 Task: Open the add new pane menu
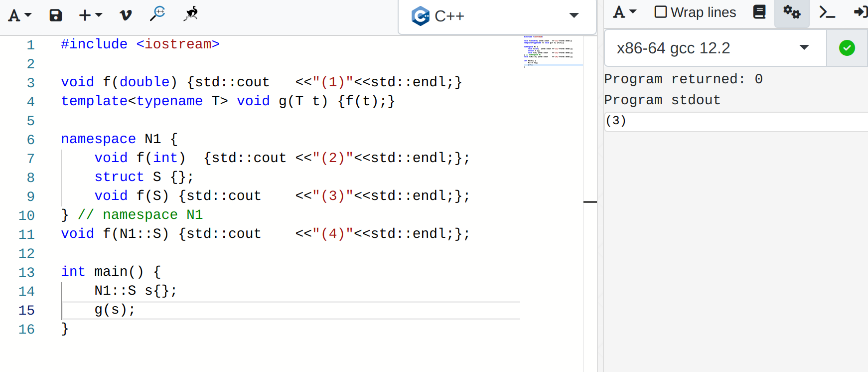(x=91, y=15)
